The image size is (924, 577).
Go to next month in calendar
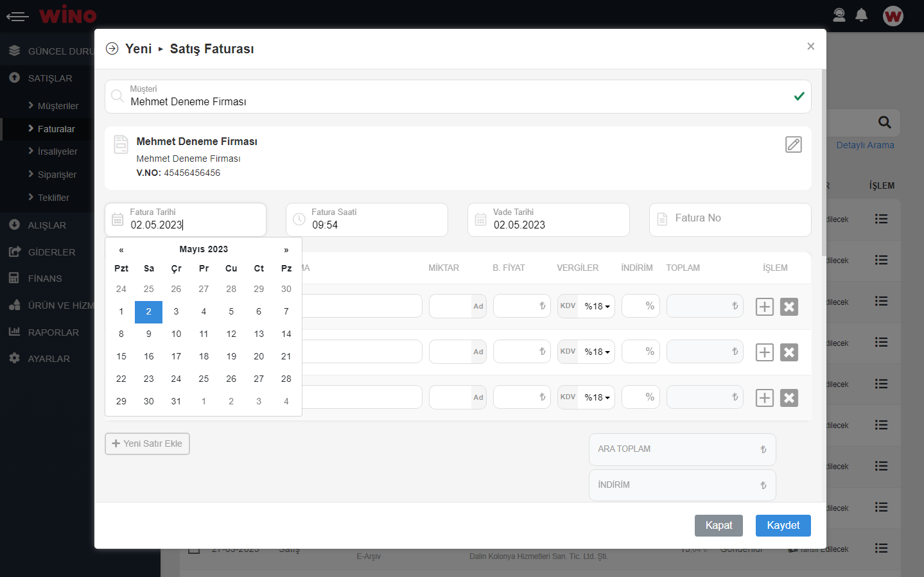286,250
